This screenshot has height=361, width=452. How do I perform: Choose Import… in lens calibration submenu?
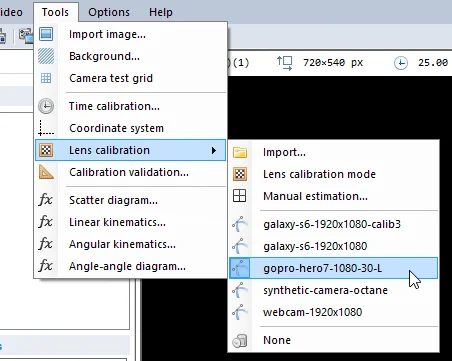click(x=334, y=152)
